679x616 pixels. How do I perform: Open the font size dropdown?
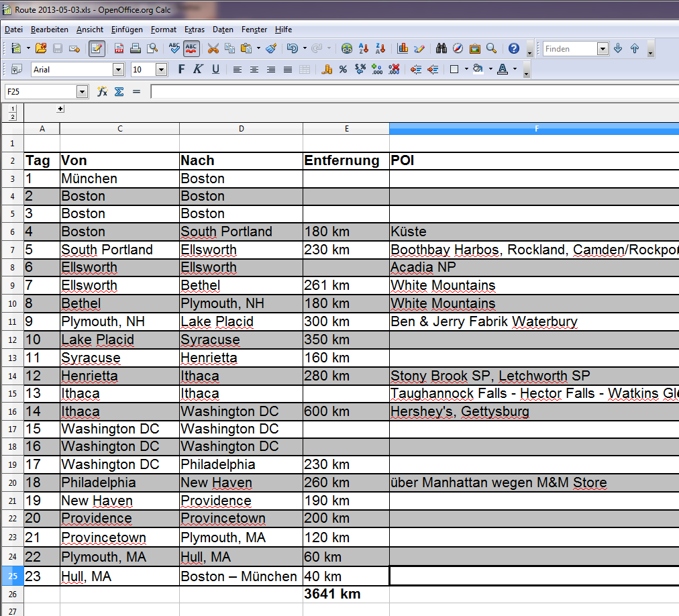click(161, 69)
